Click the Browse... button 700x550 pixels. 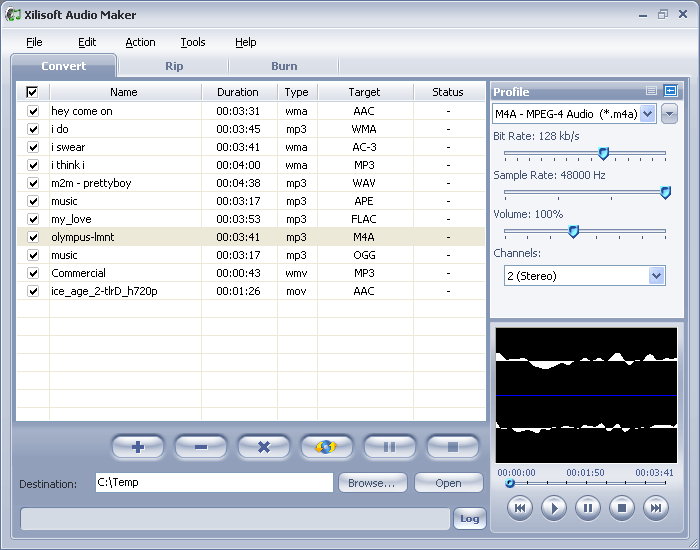[372, 483]
